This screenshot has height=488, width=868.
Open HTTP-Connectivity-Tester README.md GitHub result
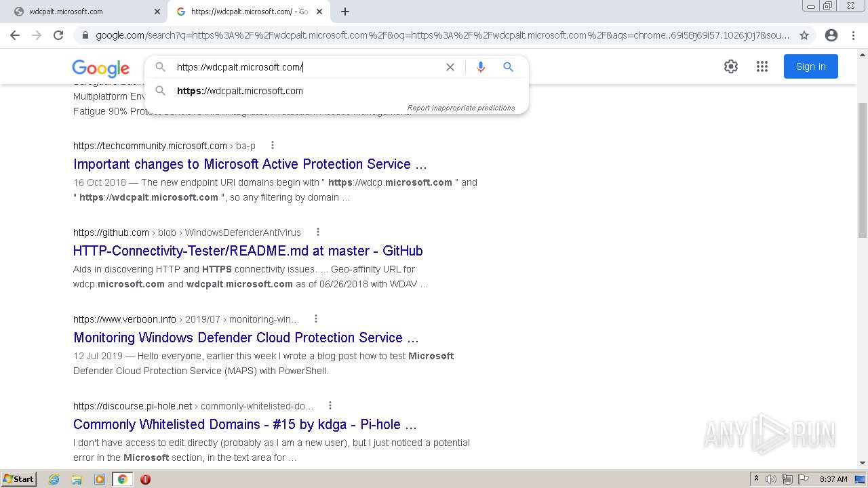pyautogui.click(x=248, y=251)
